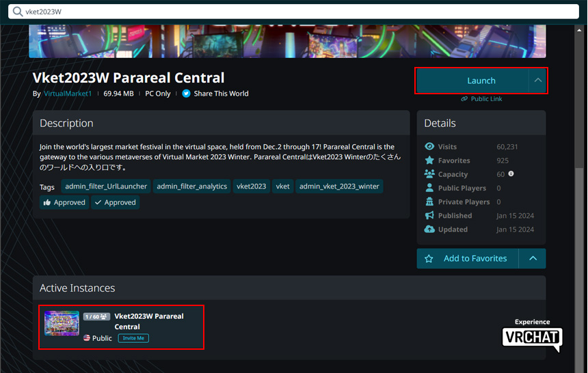Select the vket2023 tag

click(x=251, y=186)
